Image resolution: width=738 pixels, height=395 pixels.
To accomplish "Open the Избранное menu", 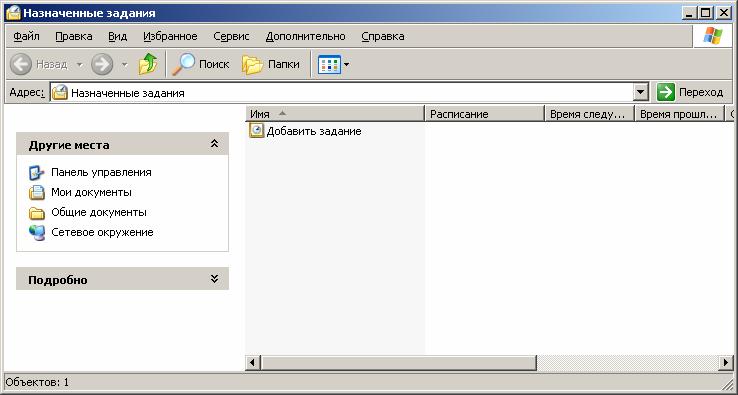I will pos(170,36).
